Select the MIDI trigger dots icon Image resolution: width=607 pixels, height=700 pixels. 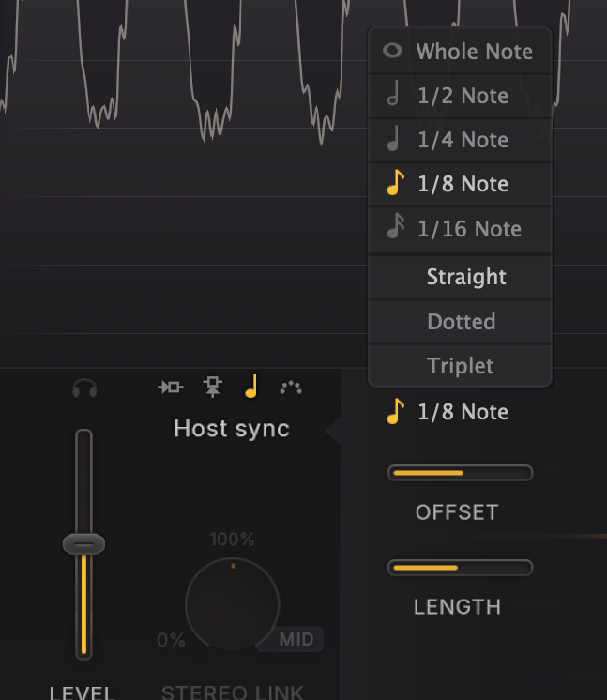pyautogui.click(x=291, y=387)
